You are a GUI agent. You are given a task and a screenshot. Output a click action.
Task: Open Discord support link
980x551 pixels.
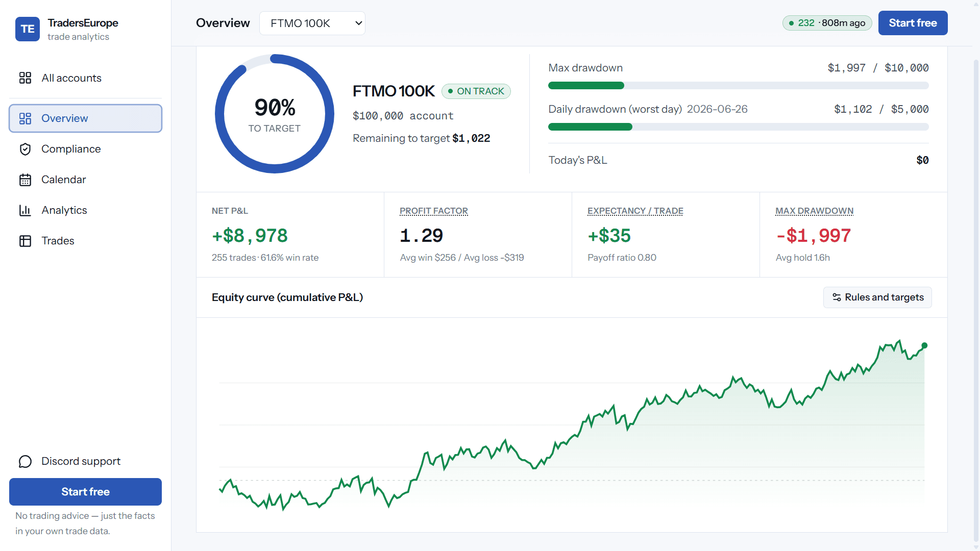click(x=85, y=461)
